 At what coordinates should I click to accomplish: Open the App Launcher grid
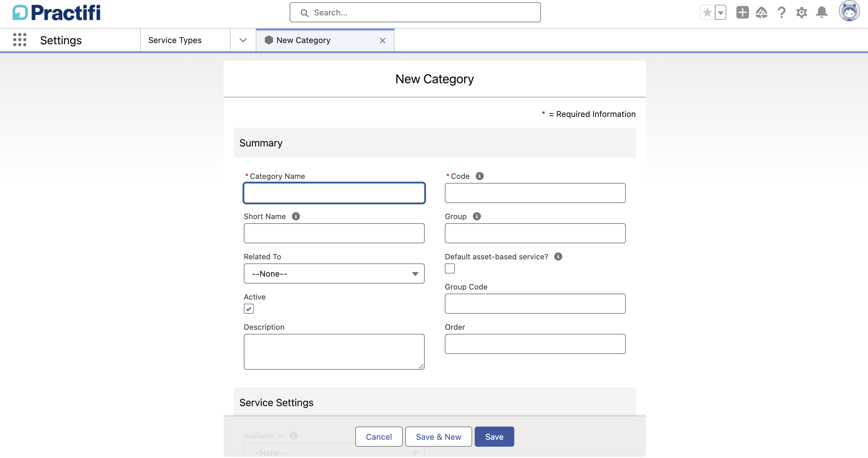[19, 40]
